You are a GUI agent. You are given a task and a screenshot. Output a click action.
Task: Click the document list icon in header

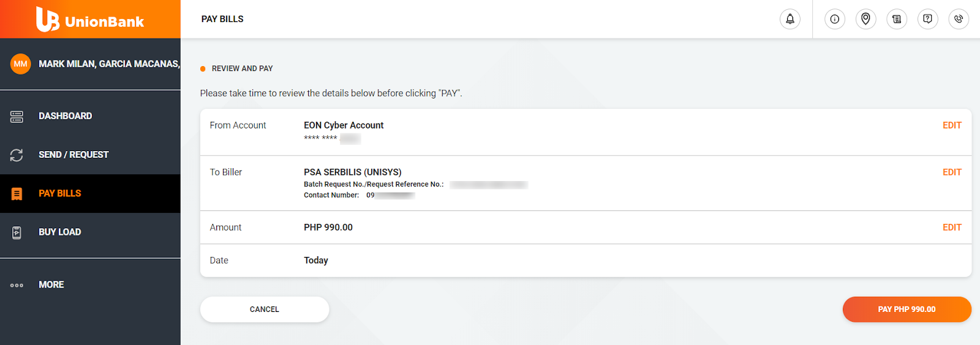897,19
